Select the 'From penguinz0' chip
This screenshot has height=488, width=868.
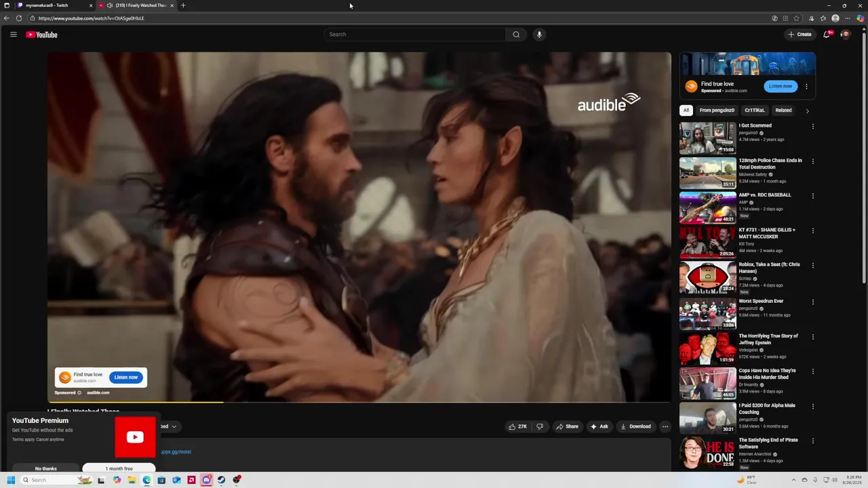click(x=717, y=110)
